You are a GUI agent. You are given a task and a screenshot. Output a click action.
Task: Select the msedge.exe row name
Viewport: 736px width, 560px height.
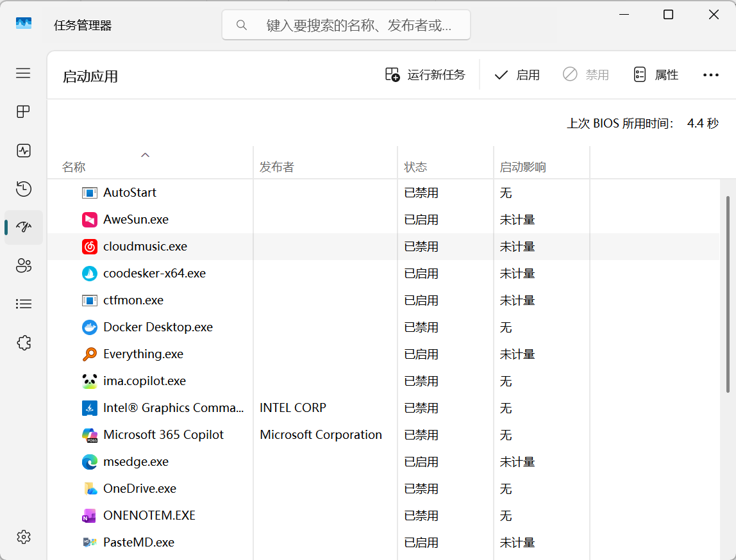tap(136, 461)
